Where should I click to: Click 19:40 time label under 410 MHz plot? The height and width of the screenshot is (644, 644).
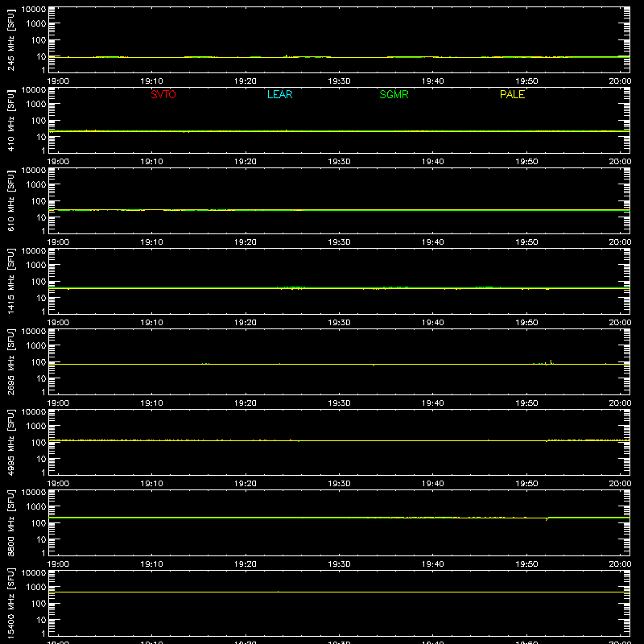[432, 162]
